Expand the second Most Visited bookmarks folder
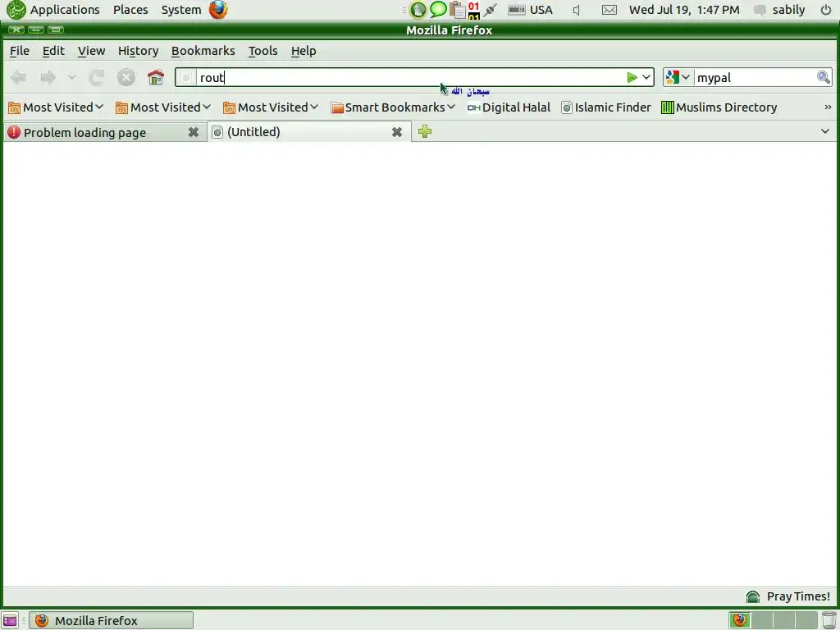 (x=163, y=107)
